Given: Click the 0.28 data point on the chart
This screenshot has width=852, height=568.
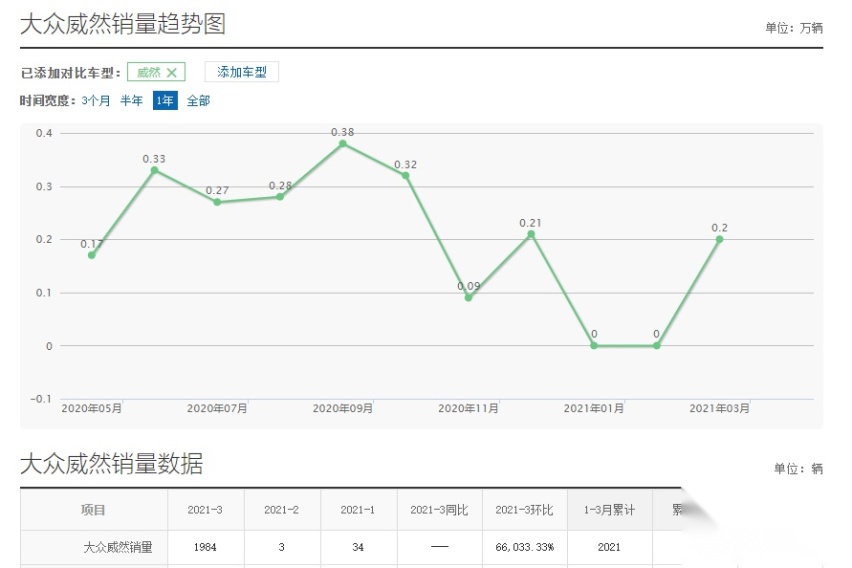Looking at the screenshot, I should (x=280, y=197).
